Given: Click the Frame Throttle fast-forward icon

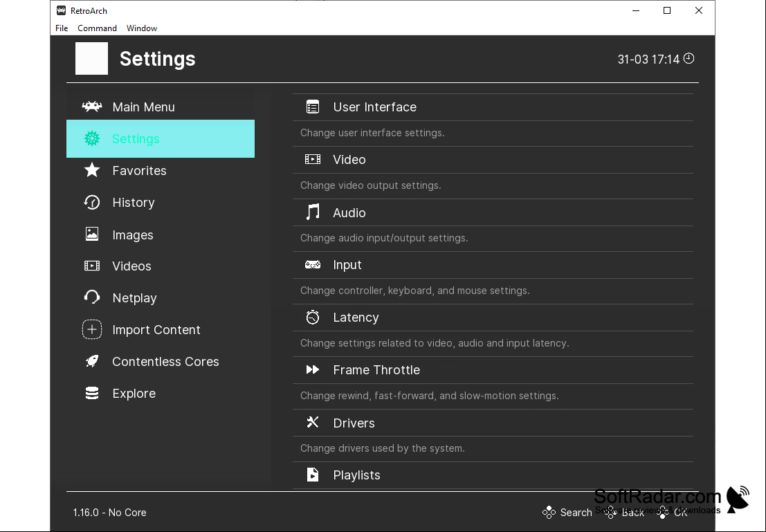Looking at the screenshot, I should [313, 370].
